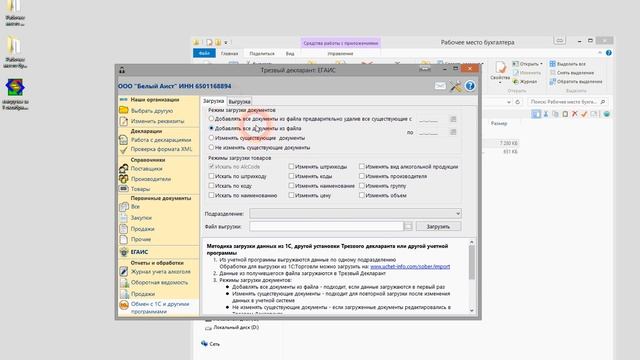Click 'Обратить выделение' in Explorer ribbon
The width and height of the screenshot is (640, 360).
point(576,82)
